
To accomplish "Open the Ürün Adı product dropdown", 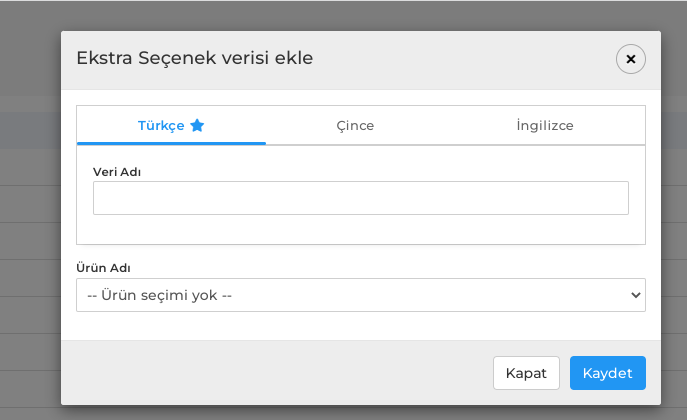I will [x=361, y=295].
